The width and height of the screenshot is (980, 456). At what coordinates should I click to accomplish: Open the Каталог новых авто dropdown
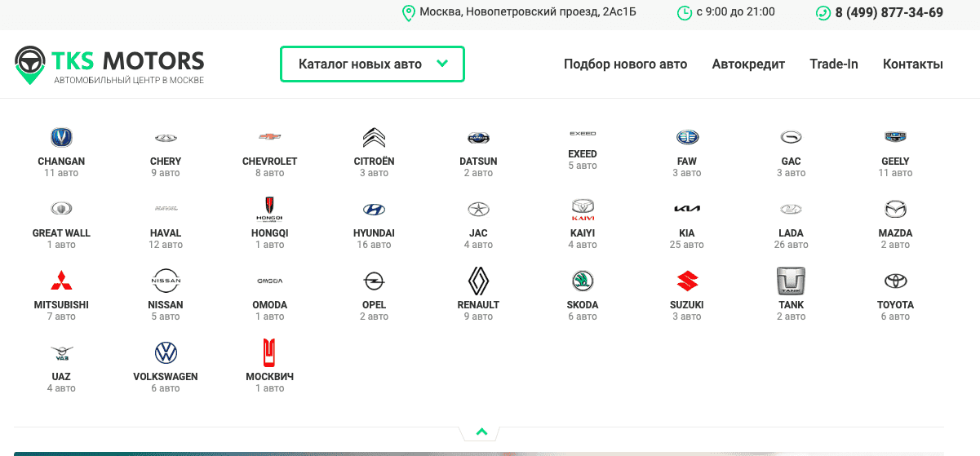tap(360, 64)
